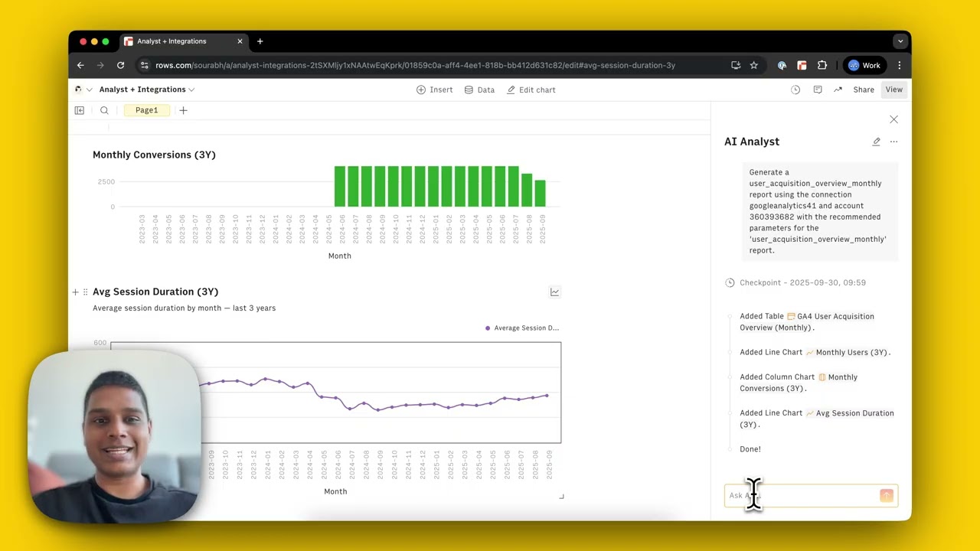Image resolution: width=980 pixels, height=551 pixels.
Task: Click the Done! message in chat
Action: pyautogui.click(x=750, y=449)
